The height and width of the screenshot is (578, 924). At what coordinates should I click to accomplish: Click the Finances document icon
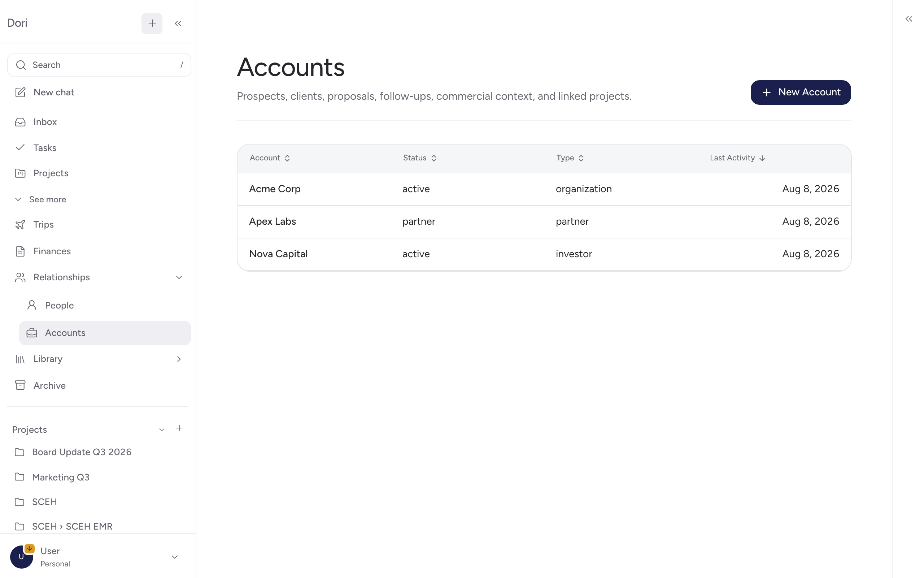[x=20, y=251]
